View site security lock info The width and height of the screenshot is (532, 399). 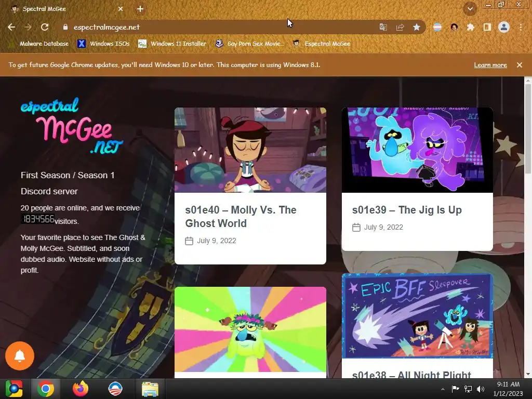[65, 27]
